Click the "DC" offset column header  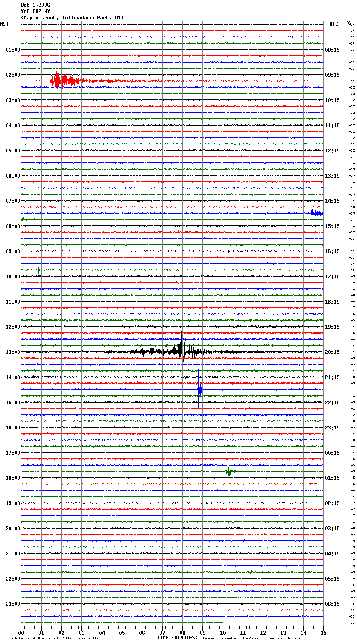coord(348,23)
